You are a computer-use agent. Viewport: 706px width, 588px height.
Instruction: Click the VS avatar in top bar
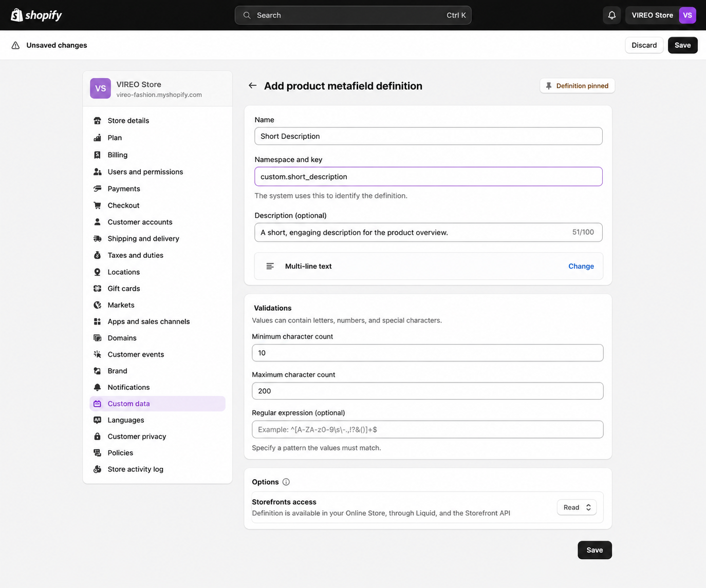coord(687,15)
